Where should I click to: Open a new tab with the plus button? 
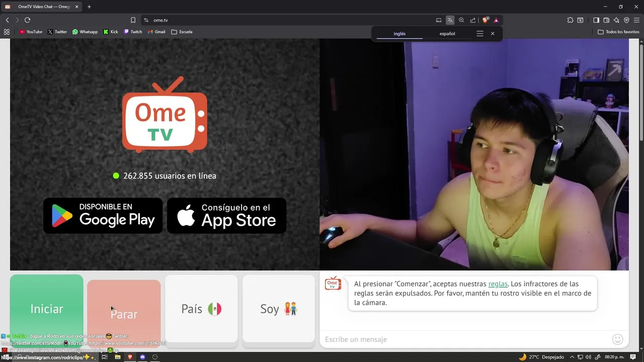(x=89, y=7)
